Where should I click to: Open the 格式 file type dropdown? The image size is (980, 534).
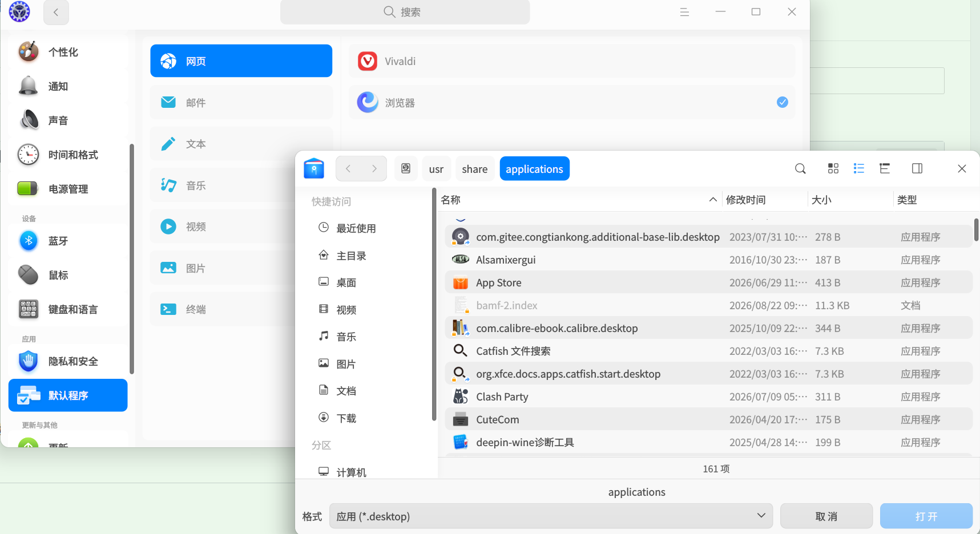pos(551,516)
